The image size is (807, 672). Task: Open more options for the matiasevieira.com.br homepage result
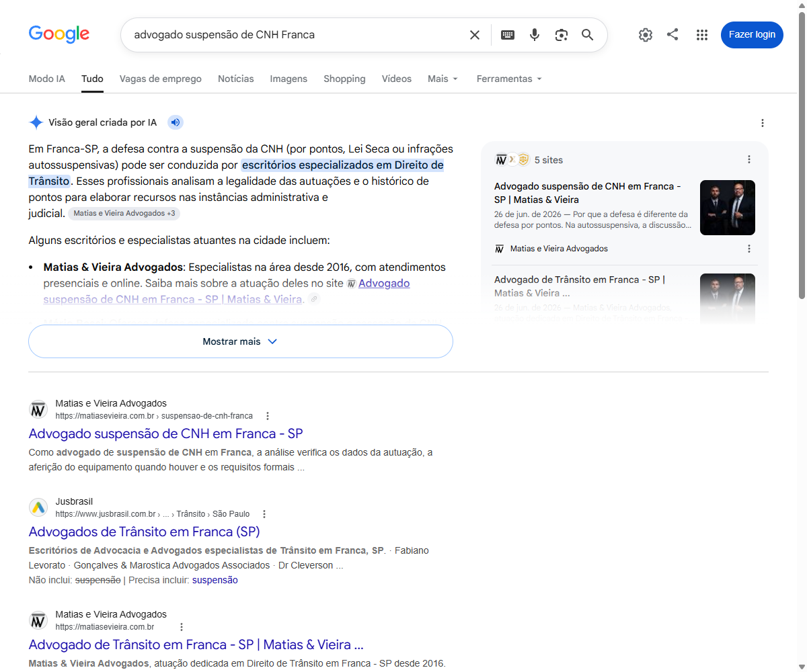181,627
